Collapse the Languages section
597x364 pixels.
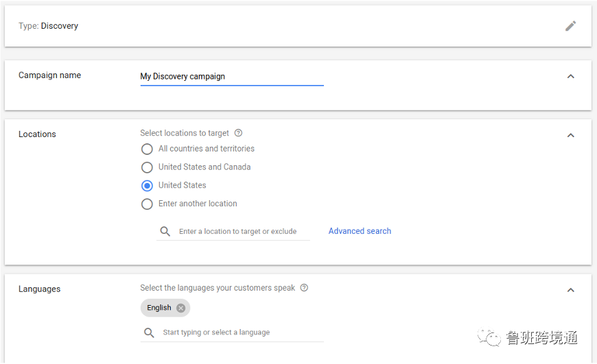click(570, 290)
